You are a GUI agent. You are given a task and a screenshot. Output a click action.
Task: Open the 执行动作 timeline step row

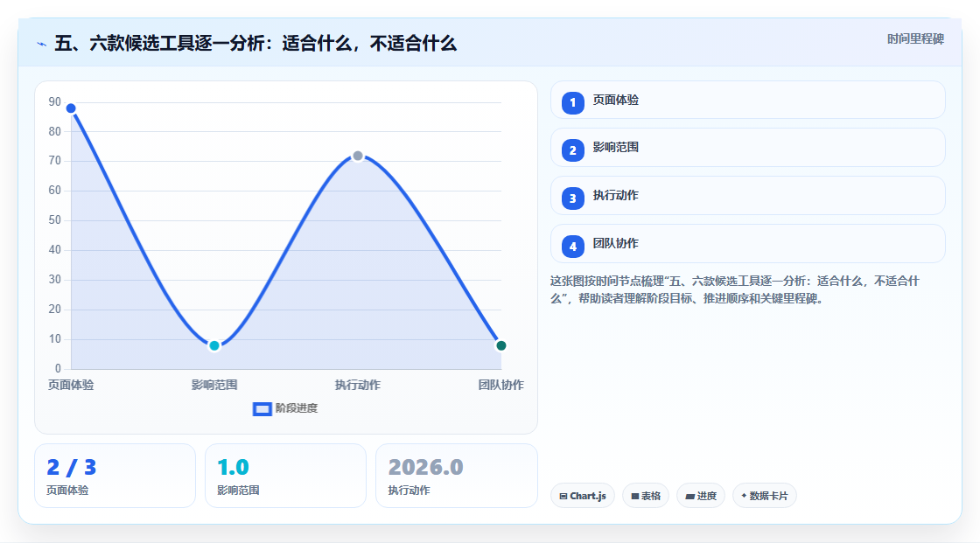pyautogui.click(x=747, y=196)
